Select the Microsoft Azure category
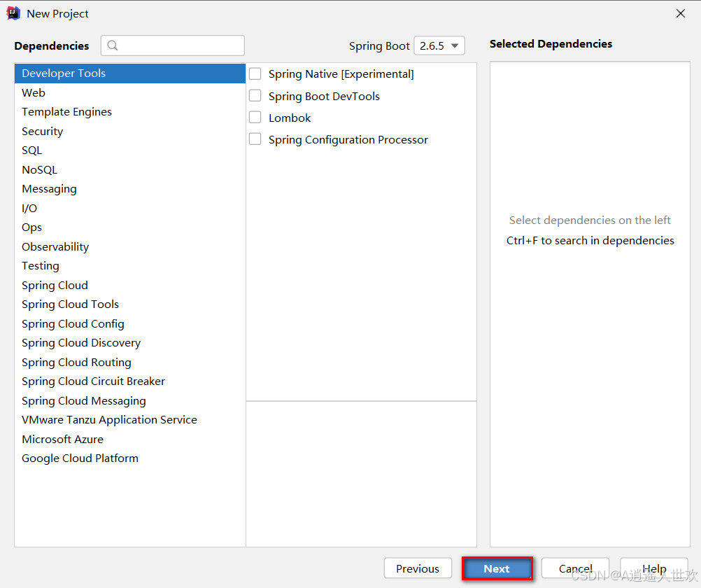 [x=130, y=439]
